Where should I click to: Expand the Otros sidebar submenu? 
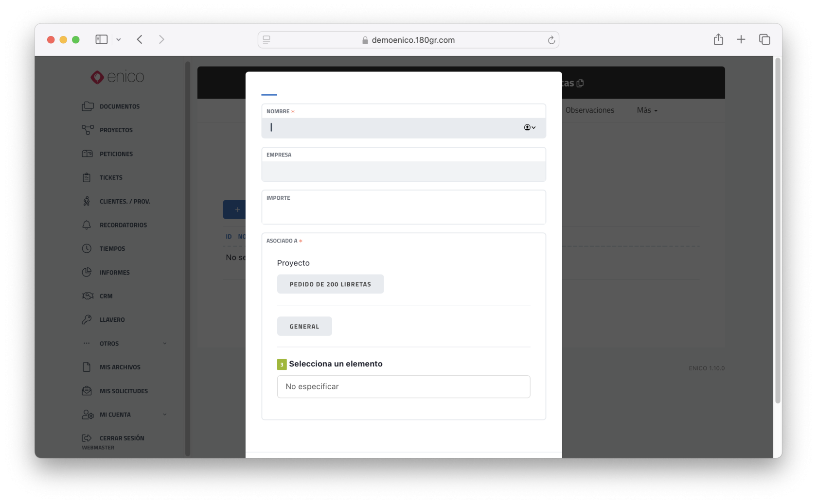click(x=164, y=344)
